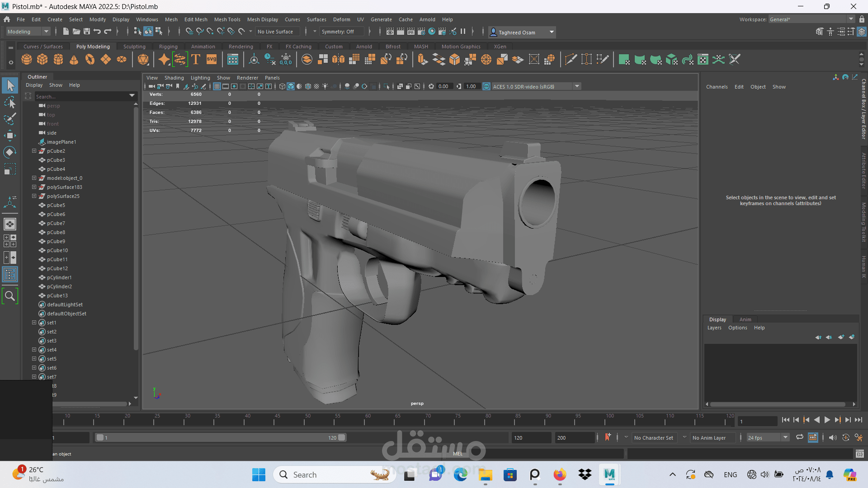Create a polygon cube from the shelf
This screenshot has width=868, height=488.
coord(42,60)
